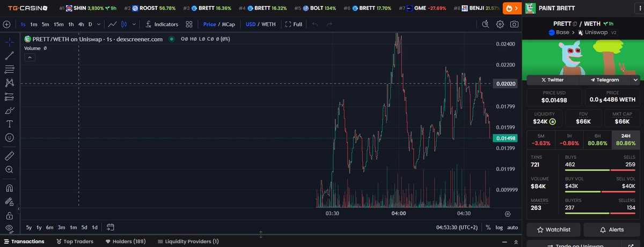Open the Fibonacci retracement tool
Screen dimensions: 644x247
click(x=9, y=69)
